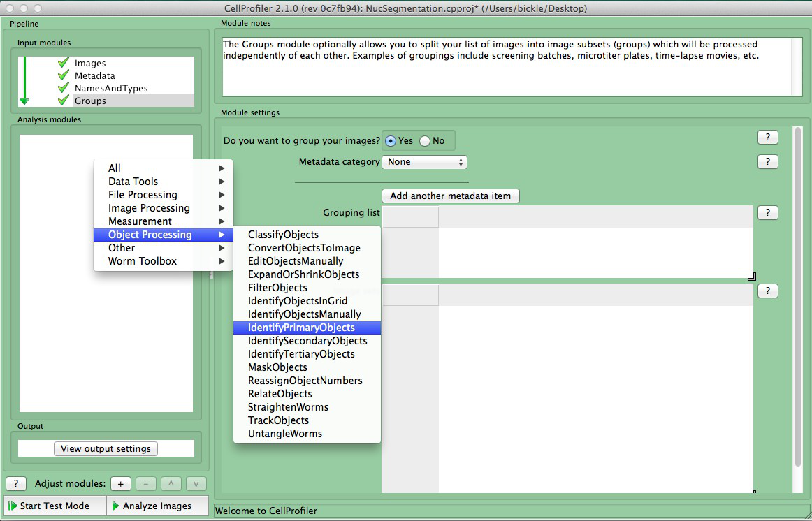Select No for grouping images

point(425,141)
